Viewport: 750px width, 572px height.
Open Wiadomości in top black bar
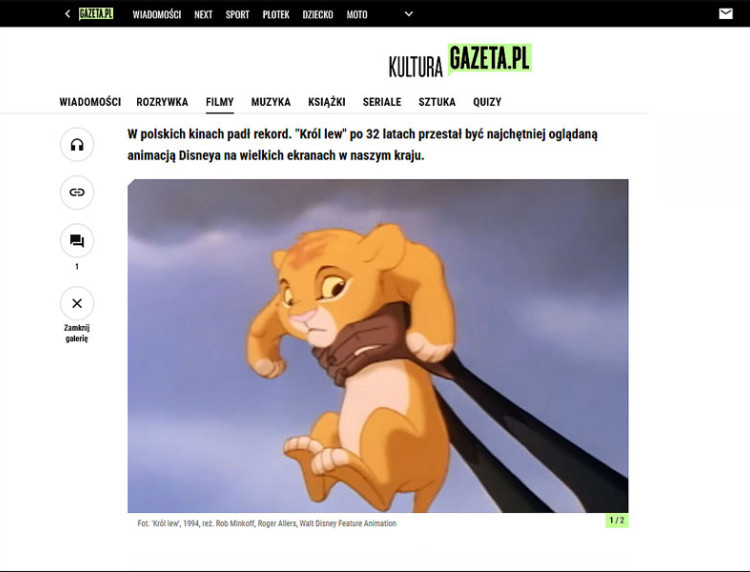pos(157,15)
